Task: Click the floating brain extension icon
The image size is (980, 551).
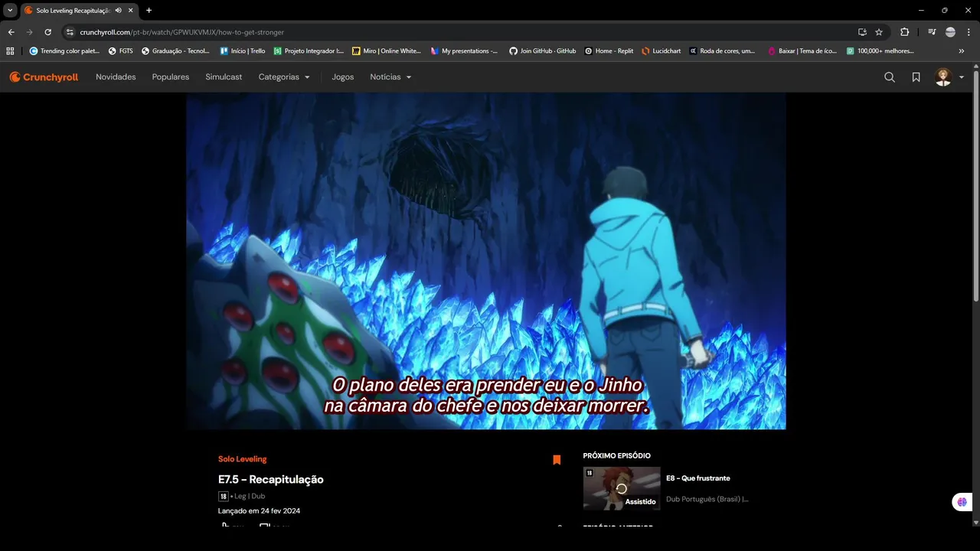Action: 962,502
